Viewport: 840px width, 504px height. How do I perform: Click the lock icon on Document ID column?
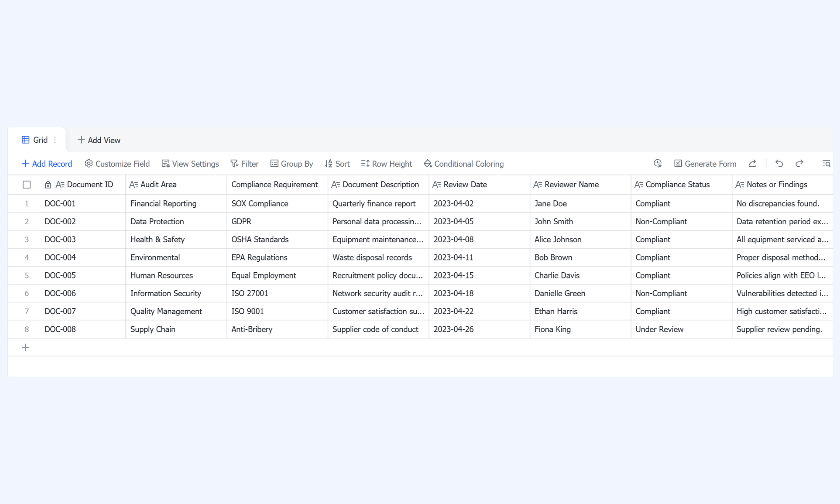tap(48, 184)
